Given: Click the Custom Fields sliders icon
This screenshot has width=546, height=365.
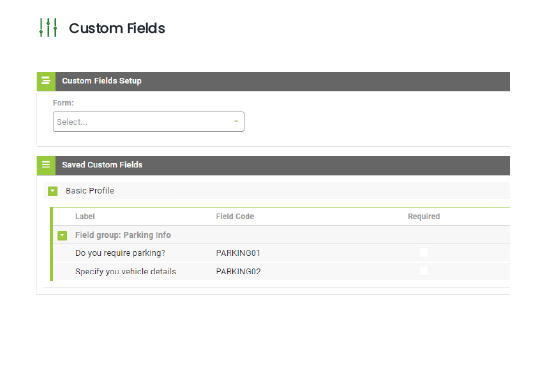Looking at the screenshot, I should [x=48, y=28].
